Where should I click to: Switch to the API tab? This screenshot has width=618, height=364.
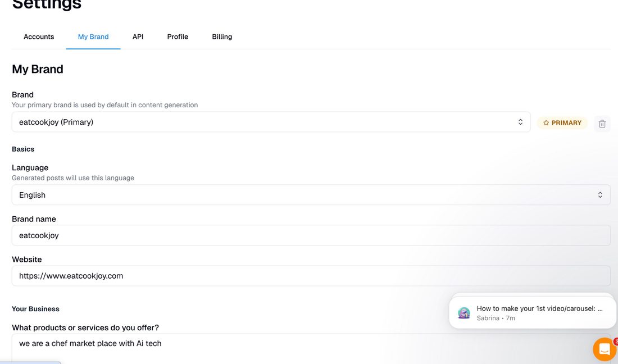pyautogui.click(x=138, y=37)
